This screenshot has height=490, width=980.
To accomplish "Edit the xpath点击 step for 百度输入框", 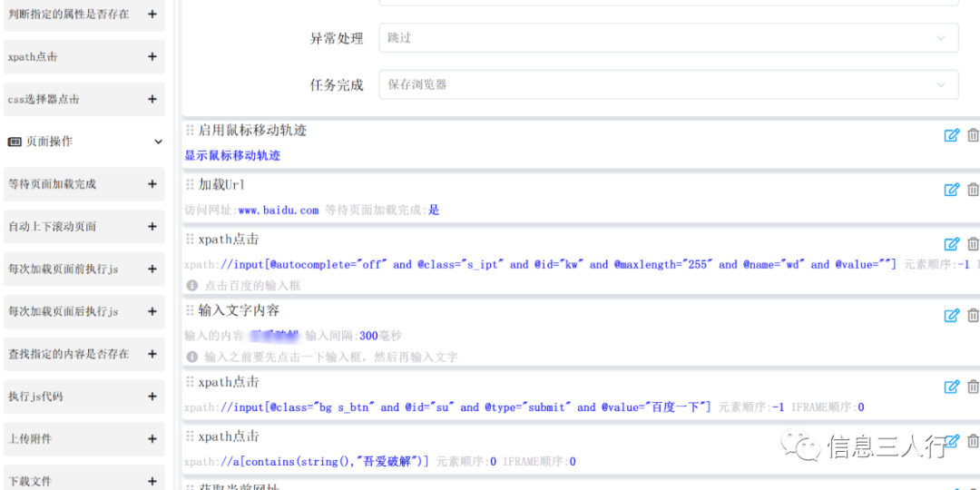I will coord(951,244).
